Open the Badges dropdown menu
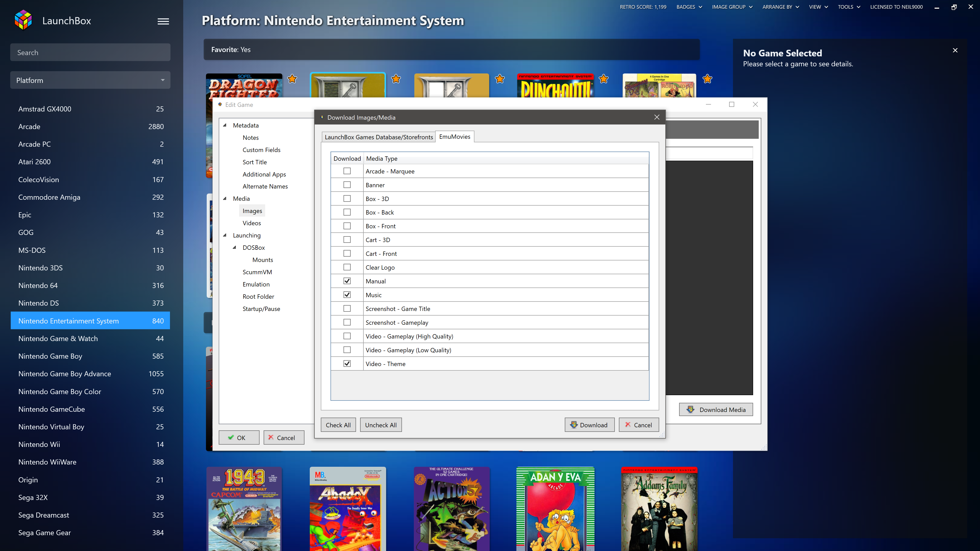This screenshot has width=980, height=551. click(x=689, y=7)
